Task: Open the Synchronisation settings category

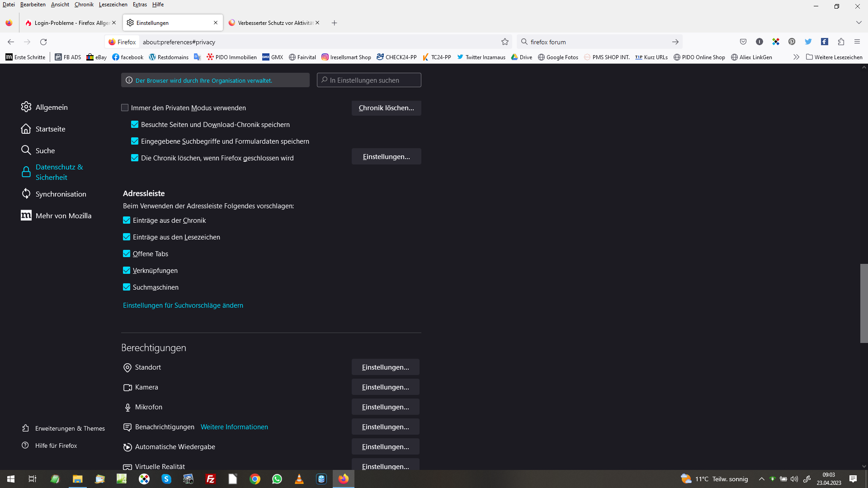Action: pos(61,194)
